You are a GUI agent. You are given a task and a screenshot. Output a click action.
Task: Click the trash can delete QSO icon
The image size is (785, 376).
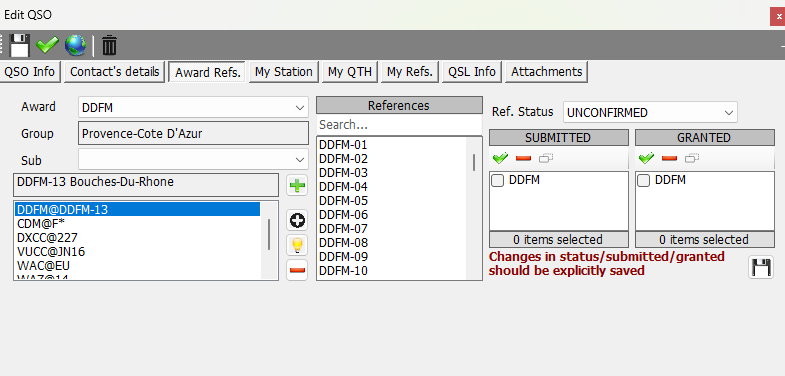coord(109,46)
